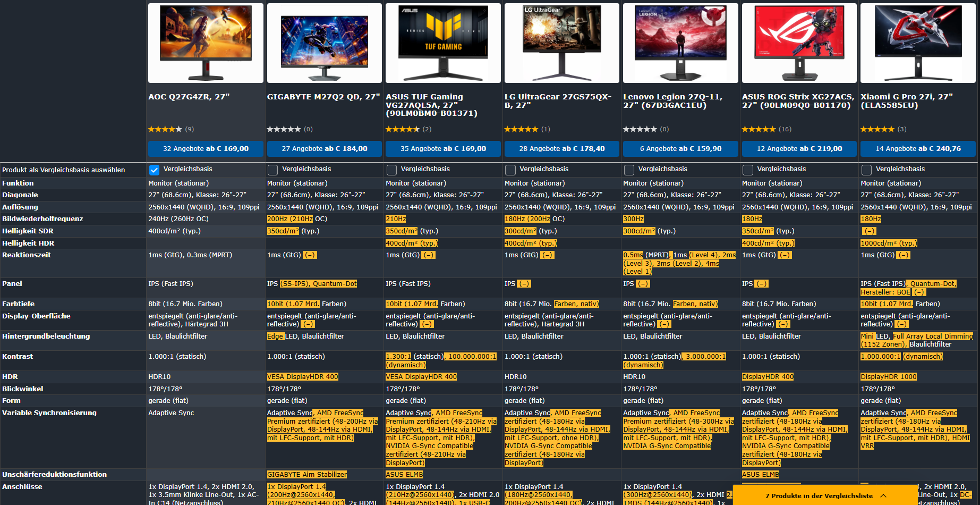Click the ASUS ROG Strix monitor image

coord(799,43)
